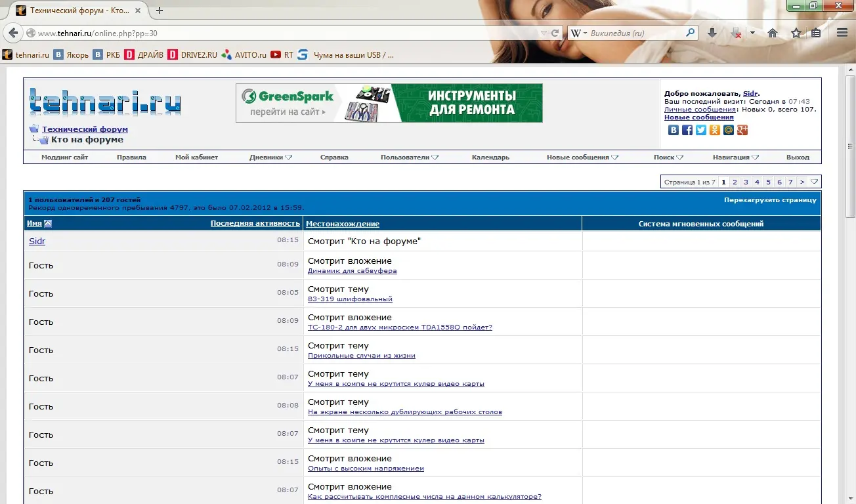Screen dimensions: 856x504
Task: Expand the Поиск dropdown menu
Action: pos(679,157)
